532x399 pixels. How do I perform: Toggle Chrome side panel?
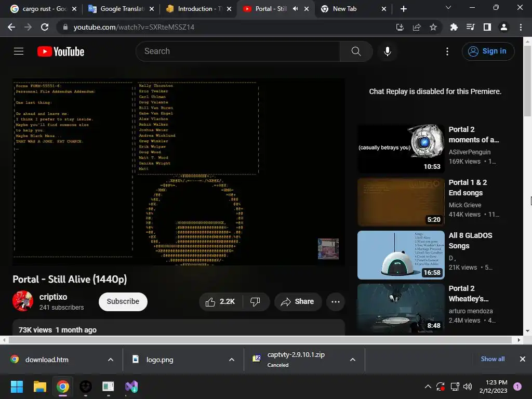point(487,27)
